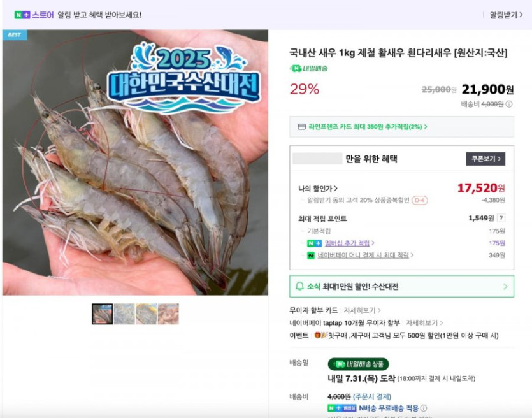Viewport: 532px width, 418px height.
Task: Open 알림받기 at top right
Action: (x=506, y=15)
